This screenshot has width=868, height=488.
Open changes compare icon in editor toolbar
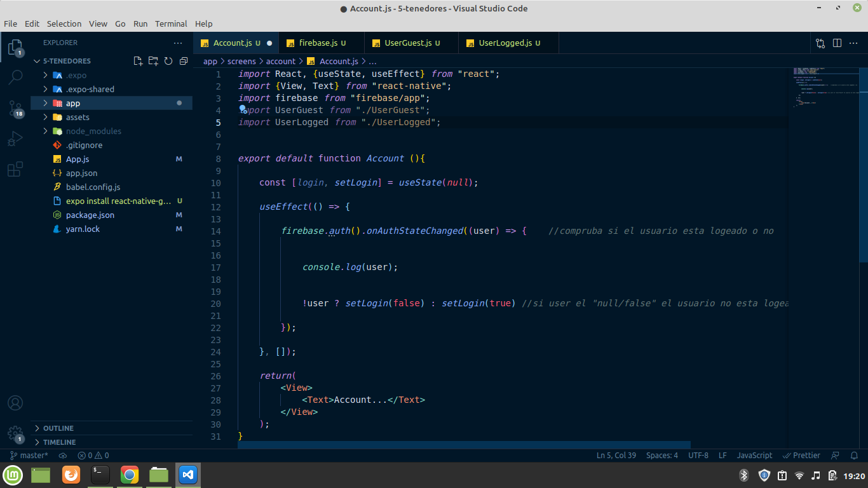tap(820, 43)
